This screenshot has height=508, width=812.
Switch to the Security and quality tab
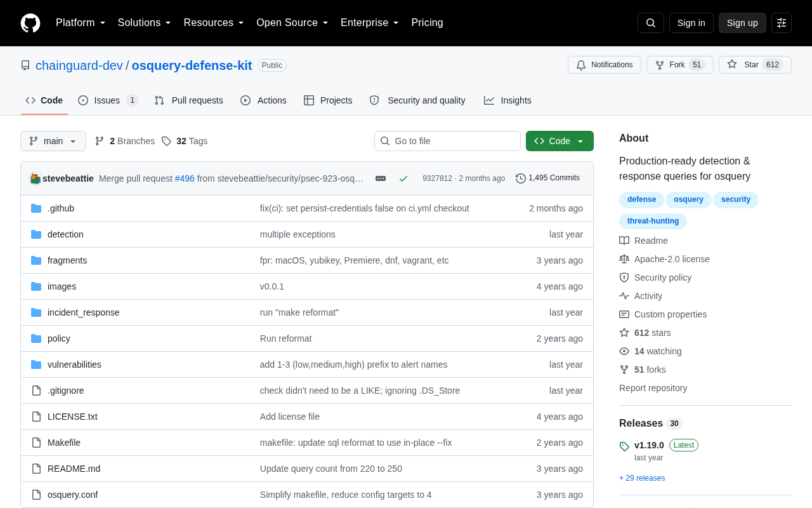click(417, 100)
